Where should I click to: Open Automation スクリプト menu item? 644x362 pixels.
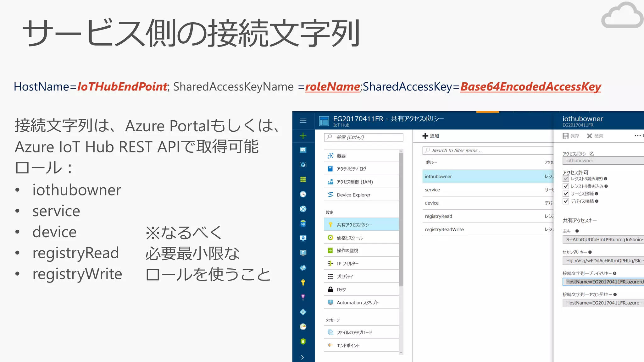coord(361,302)
